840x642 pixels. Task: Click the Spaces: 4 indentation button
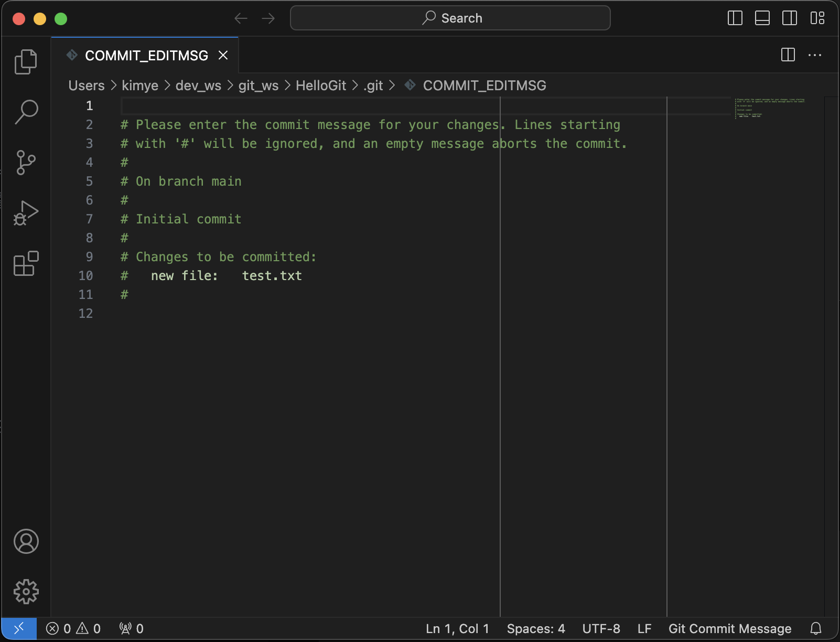point(536,628)
